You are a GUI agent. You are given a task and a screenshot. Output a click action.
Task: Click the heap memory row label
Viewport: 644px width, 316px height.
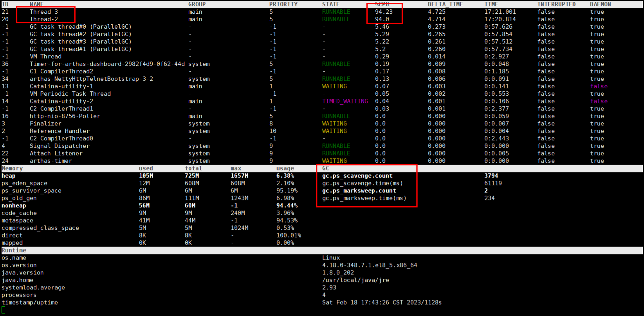[x=9, y=176]
